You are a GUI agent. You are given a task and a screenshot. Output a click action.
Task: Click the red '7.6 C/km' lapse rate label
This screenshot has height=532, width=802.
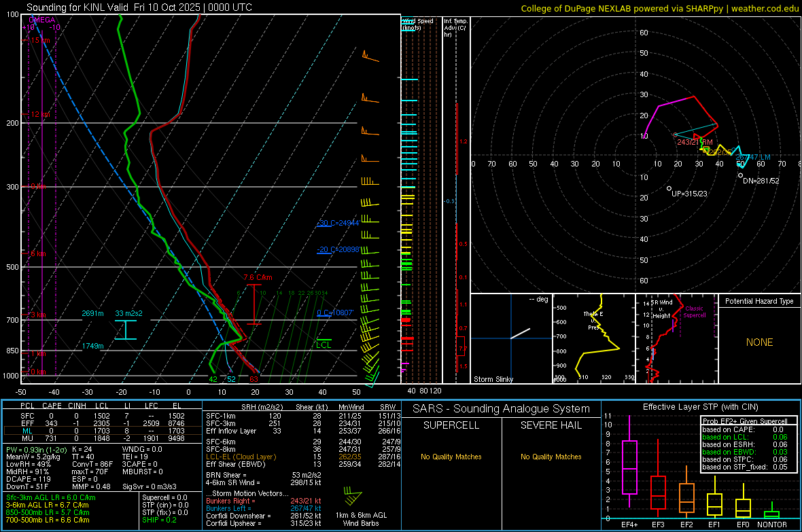258,277
